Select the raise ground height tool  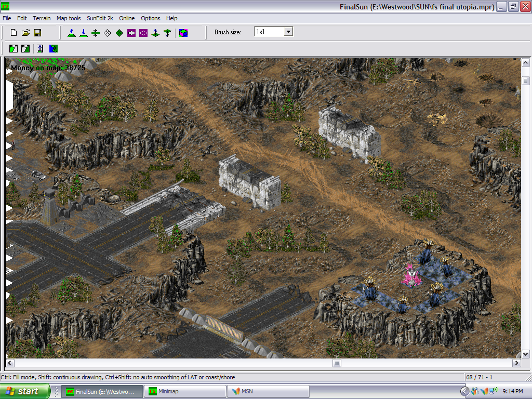pos(72,33)
